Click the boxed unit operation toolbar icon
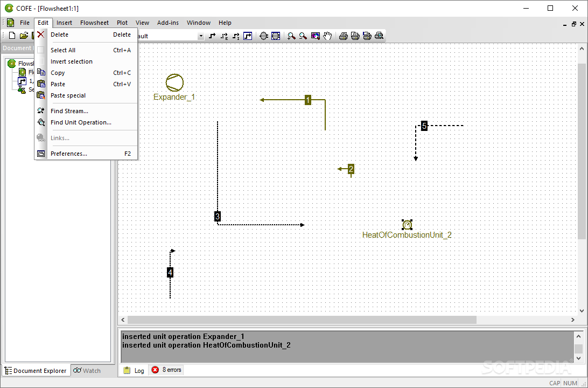The height and width of the screenshot is (388, 588). click(x=276, y=36)
